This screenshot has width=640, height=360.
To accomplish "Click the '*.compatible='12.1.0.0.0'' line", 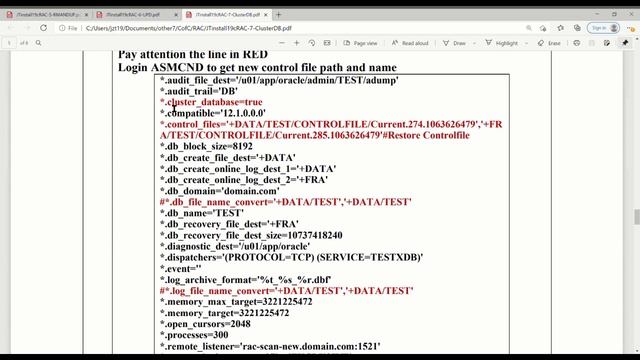I will (x=213, y=113).
